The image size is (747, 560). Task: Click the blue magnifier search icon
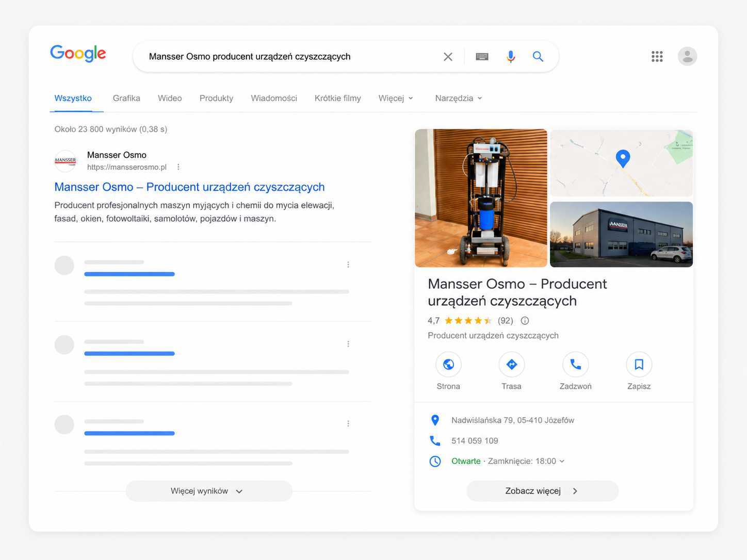point(538,57)
